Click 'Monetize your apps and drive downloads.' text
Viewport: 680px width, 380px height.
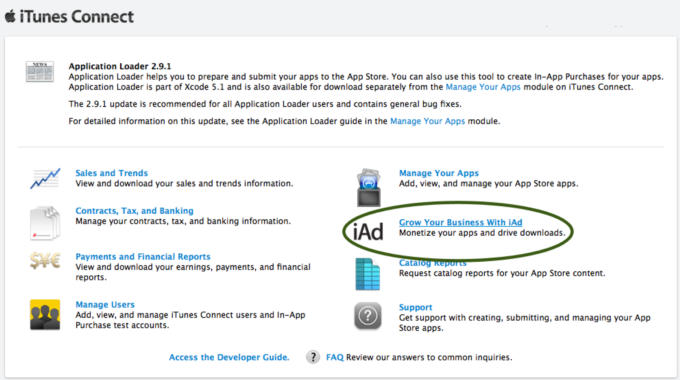click(482, 233)
